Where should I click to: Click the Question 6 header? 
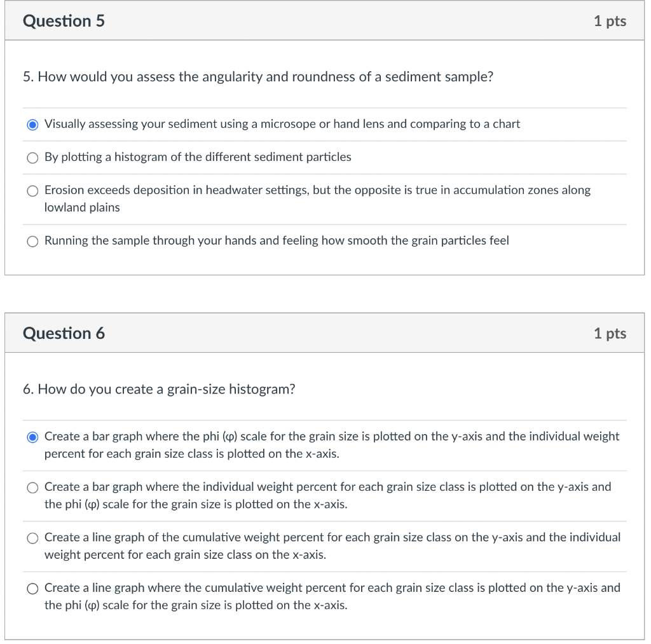click(64, 333)
